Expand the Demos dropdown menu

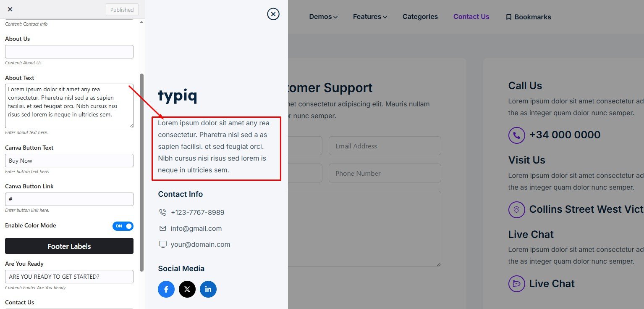pos(323,17)
